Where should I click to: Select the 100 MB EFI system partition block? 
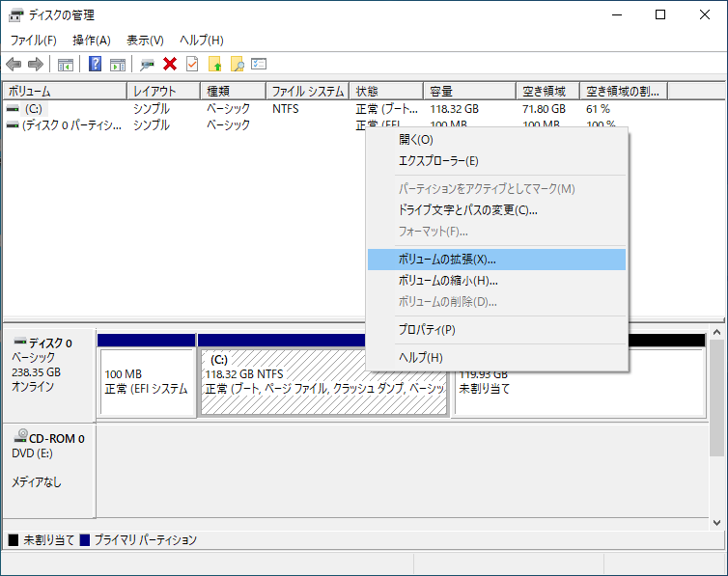147,382
